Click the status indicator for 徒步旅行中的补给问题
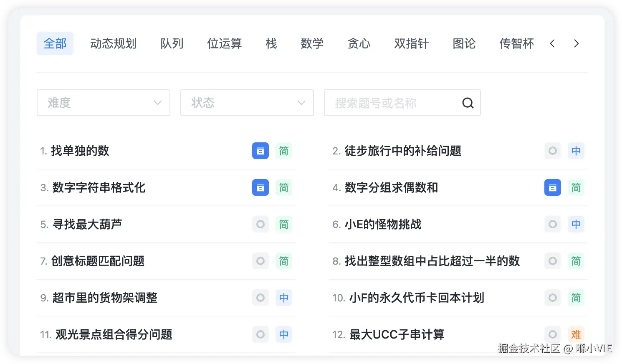Screen dimensions: 622x364 coord(552,151)
